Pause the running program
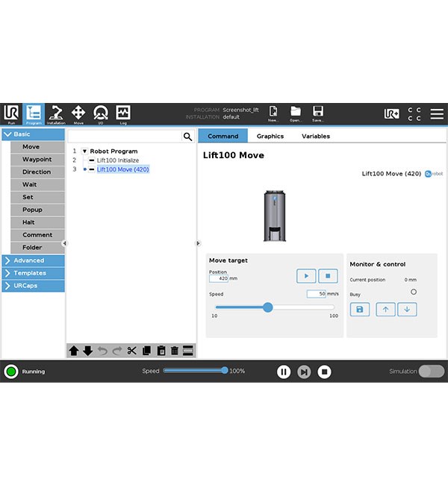 [283, 372]
